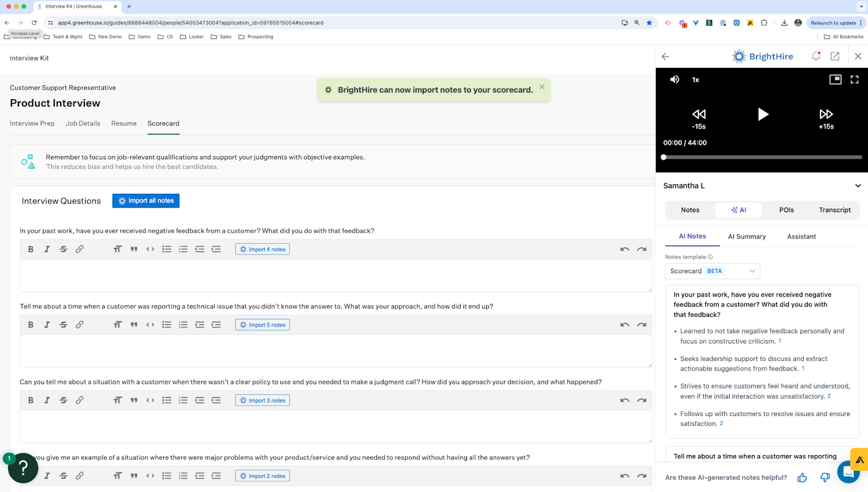Change the 1x playback speed
868x492 pixels.
tap(695, 80)
